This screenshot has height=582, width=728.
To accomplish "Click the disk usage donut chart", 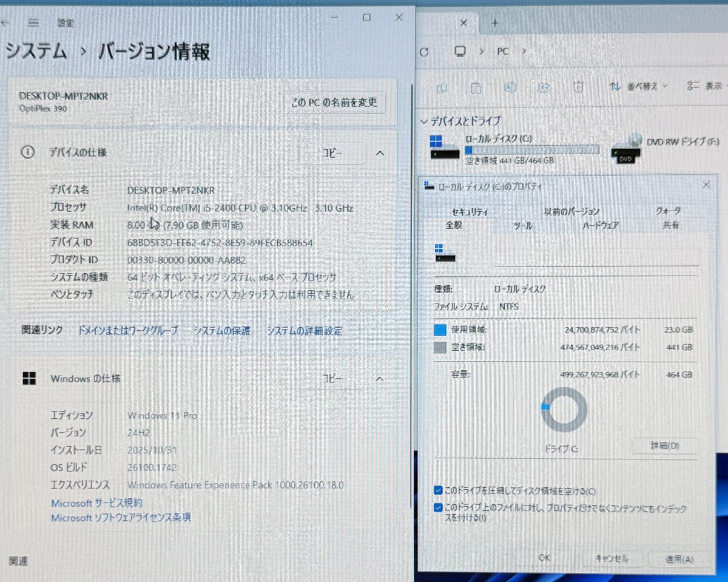I will point(563,410).
